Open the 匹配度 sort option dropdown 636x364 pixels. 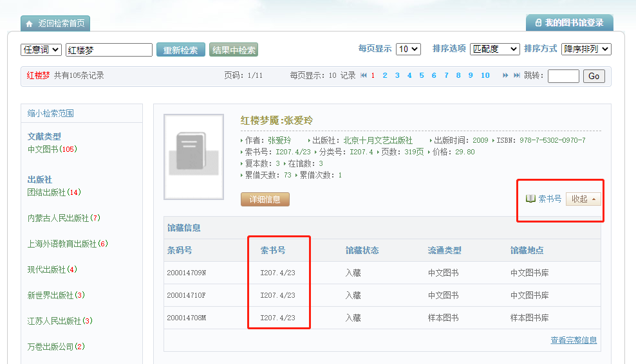coord(495,49)
